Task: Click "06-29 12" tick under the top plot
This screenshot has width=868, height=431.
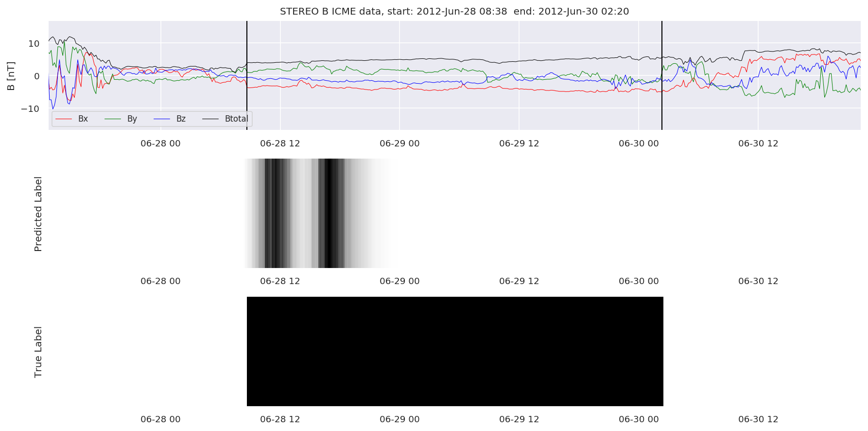Action: pos(519,144)
